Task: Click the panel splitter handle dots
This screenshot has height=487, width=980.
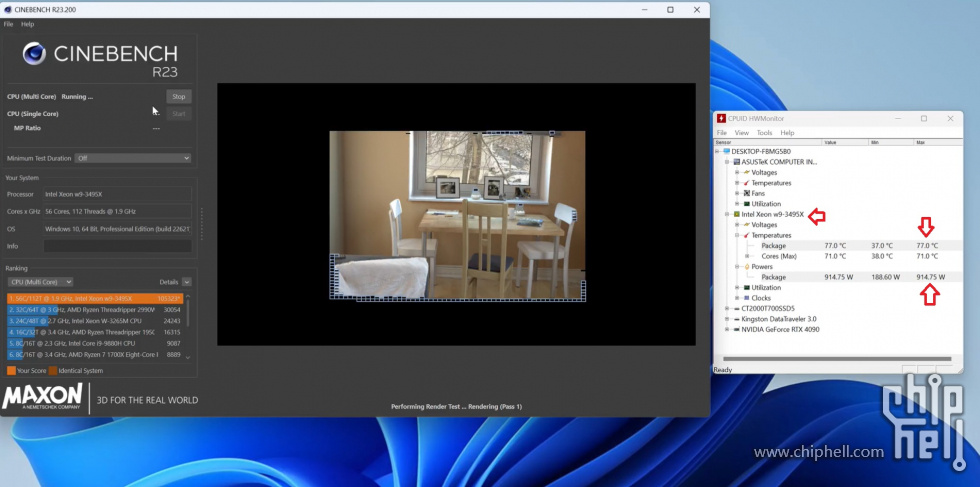Action: [201, 224]
